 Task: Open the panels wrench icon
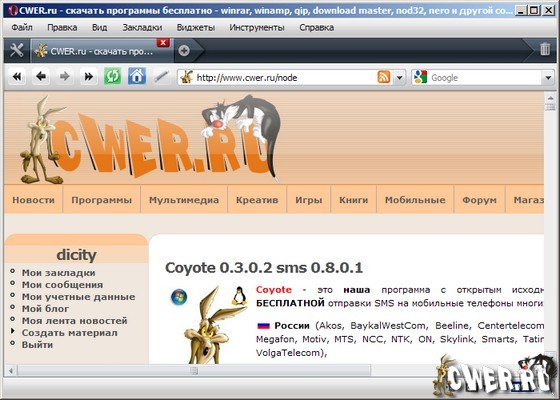16,51
